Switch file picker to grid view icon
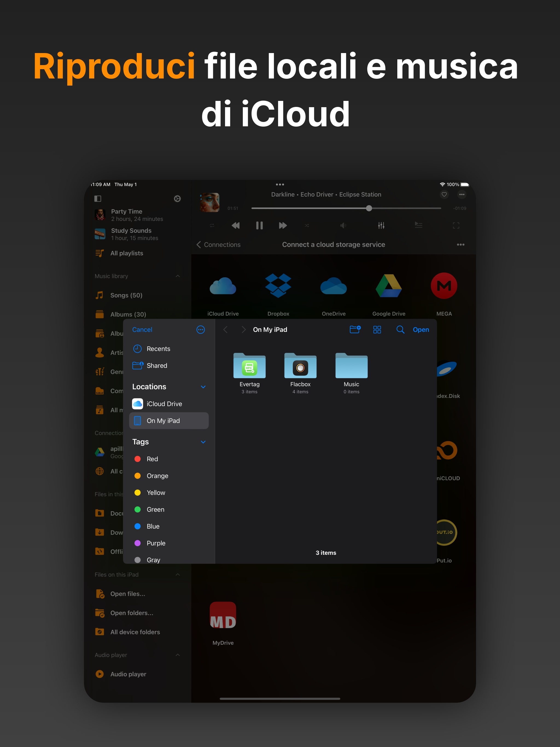Image resolution: width=560 pixels, height=747 pixels. [x=377, y=329]
